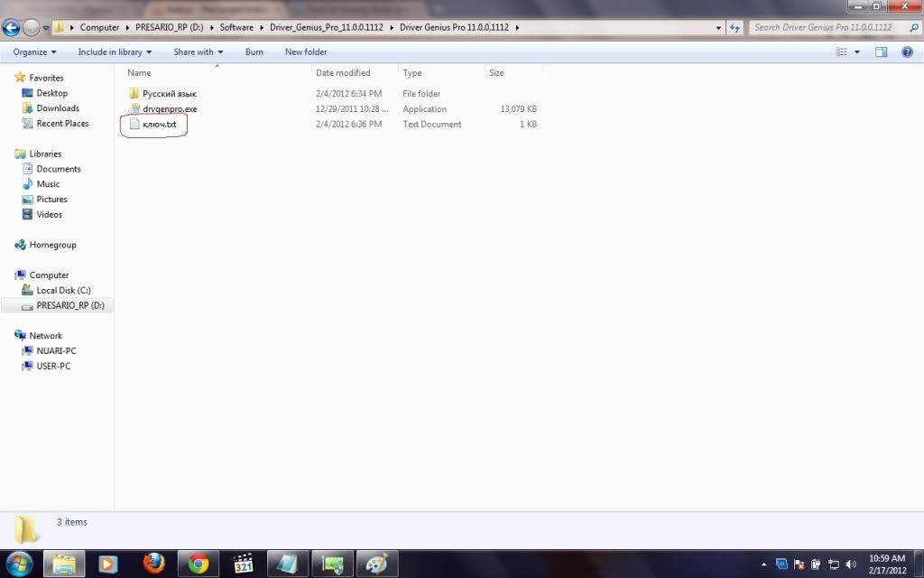Select the drvgenpro.exe application icon
Image resolution: width=924 pixels, height=578 pixels.
pos(134,108)
